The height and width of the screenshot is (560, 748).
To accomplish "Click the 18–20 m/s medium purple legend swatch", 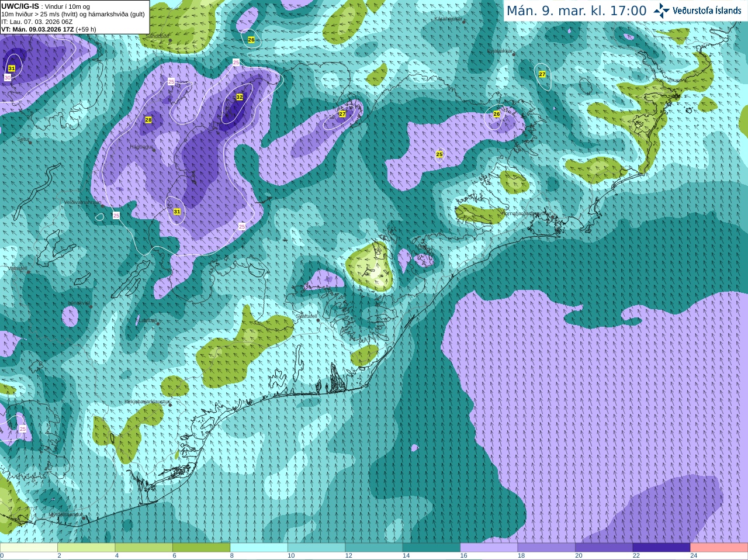I will [547, 548].
